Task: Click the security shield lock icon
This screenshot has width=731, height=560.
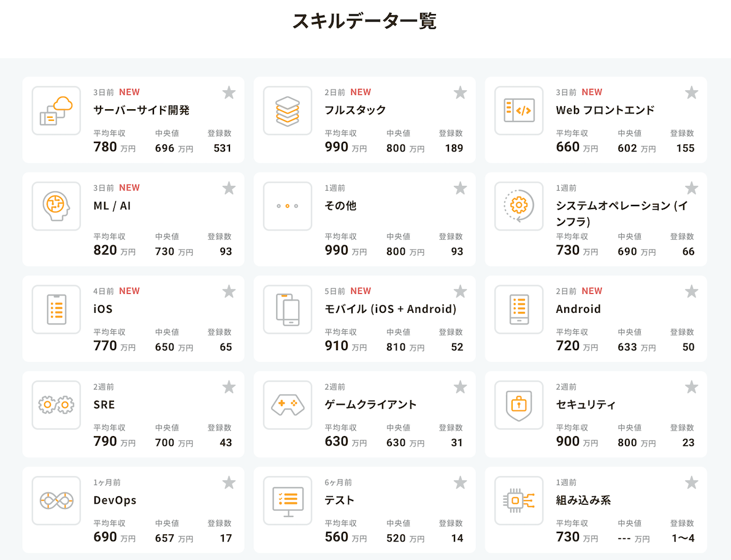Action: pyautogui.click(x=519, y=405)
